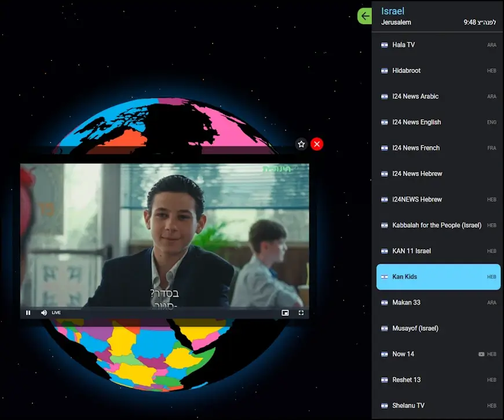Choose KAN 11 Israel channel
The image size is (504, 420).
coord(411,251)
